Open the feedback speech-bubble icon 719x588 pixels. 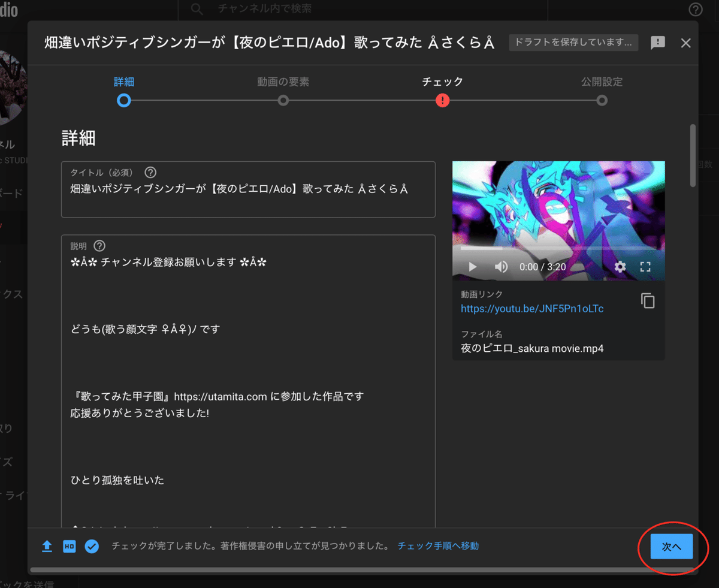pyautogui.click(x=658, y=43)
